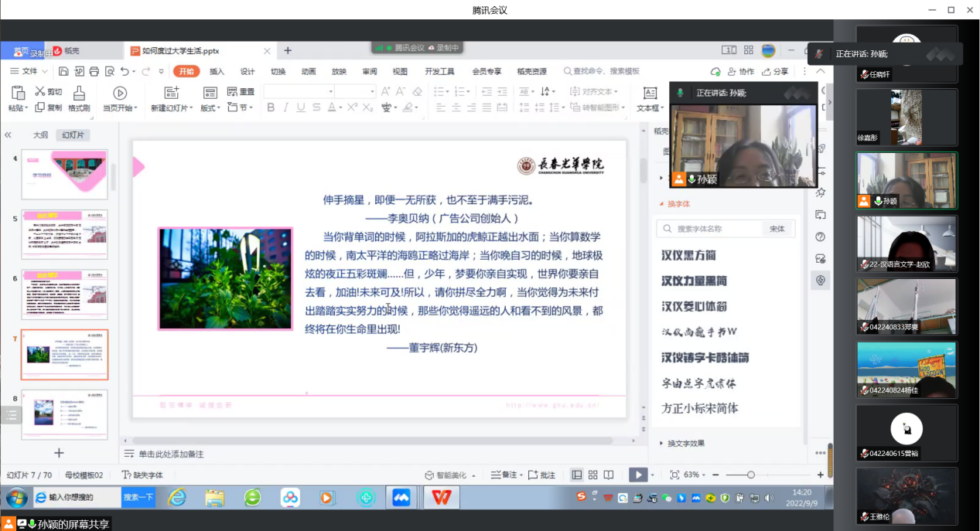Image resolution: width=980 pixels, height=531 pixels.
Task: Switch to the 动画 ribbon tab
Action: 309,71
